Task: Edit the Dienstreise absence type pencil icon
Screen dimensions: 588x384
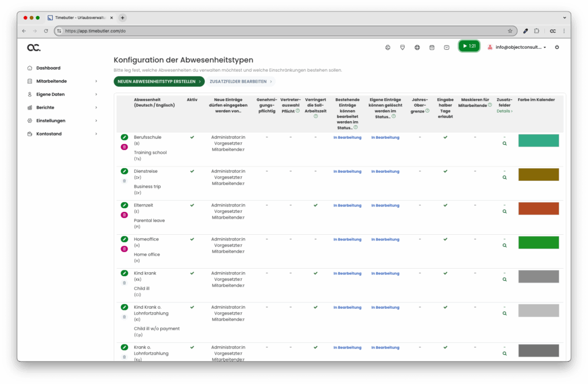Action: [x=124, y=172]
